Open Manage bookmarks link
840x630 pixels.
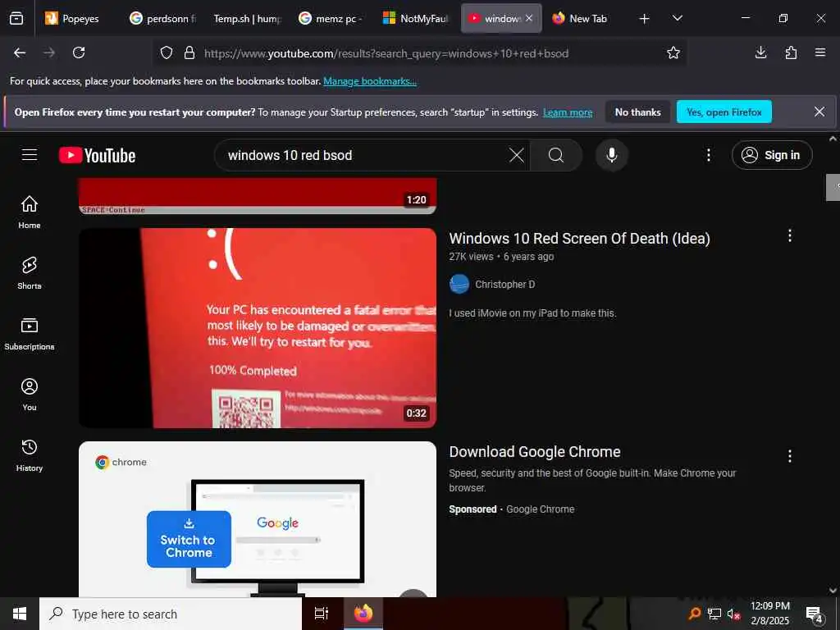coord(370,81)
